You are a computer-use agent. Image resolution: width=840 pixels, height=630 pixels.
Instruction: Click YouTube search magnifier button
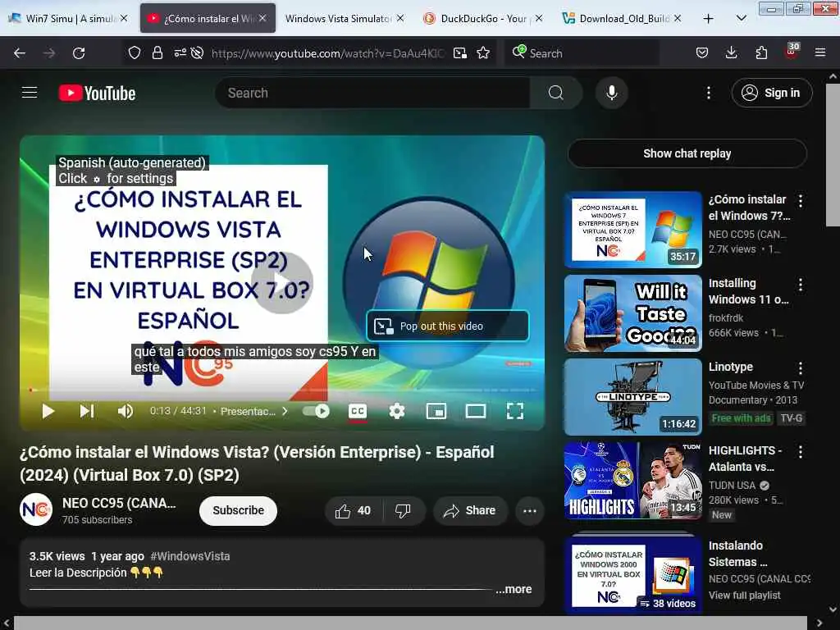555,93
